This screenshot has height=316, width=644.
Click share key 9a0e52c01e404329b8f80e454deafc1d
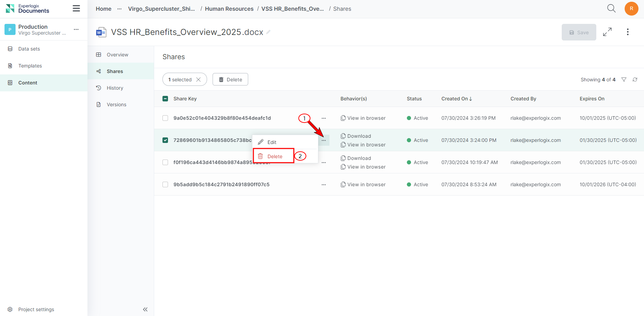pyautogui.click(x=222, y=118)
